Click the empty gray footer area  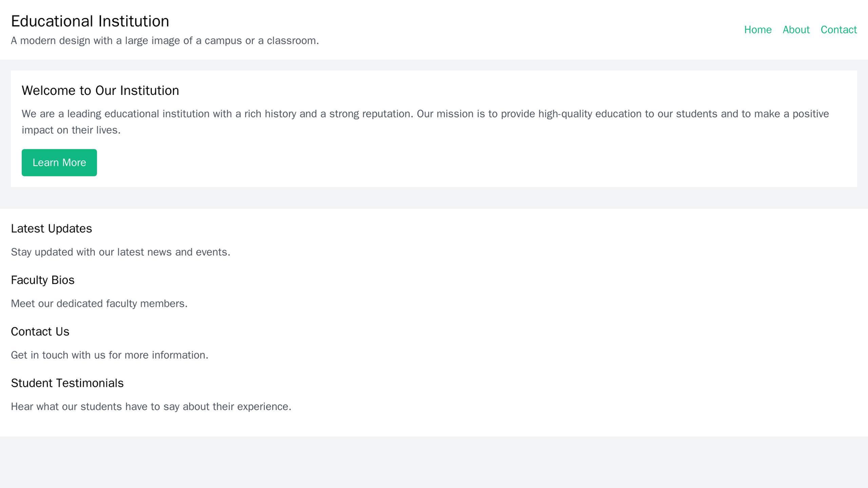(x=434, y=462)
